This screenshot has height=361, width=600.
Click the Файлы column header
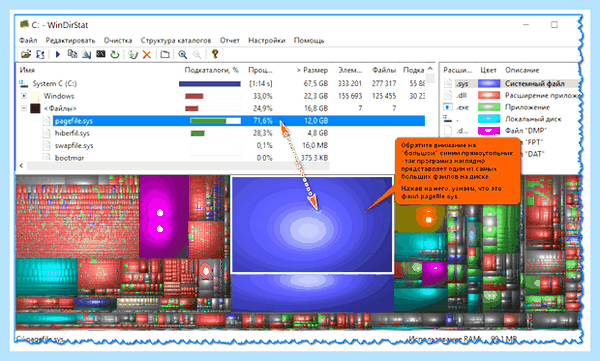[x=384, y=70]
